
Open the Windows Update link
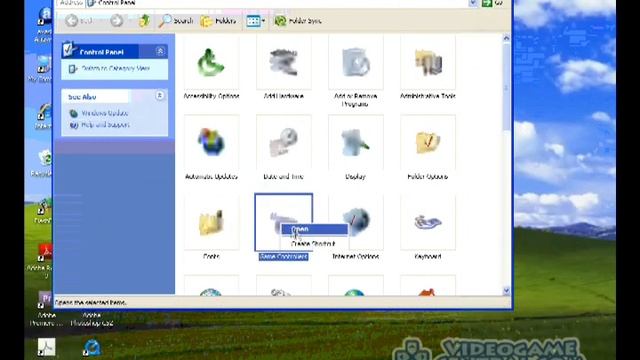tap(104, 113)
